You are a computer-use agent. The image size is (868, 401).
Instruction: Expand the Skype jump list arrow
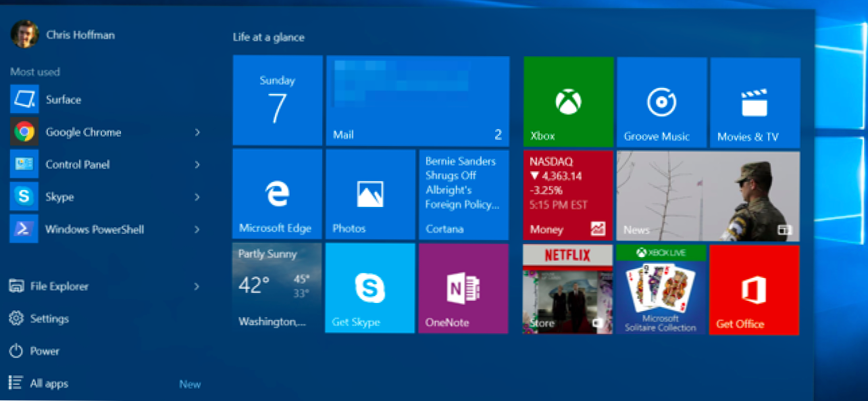(x=197, y=197)
